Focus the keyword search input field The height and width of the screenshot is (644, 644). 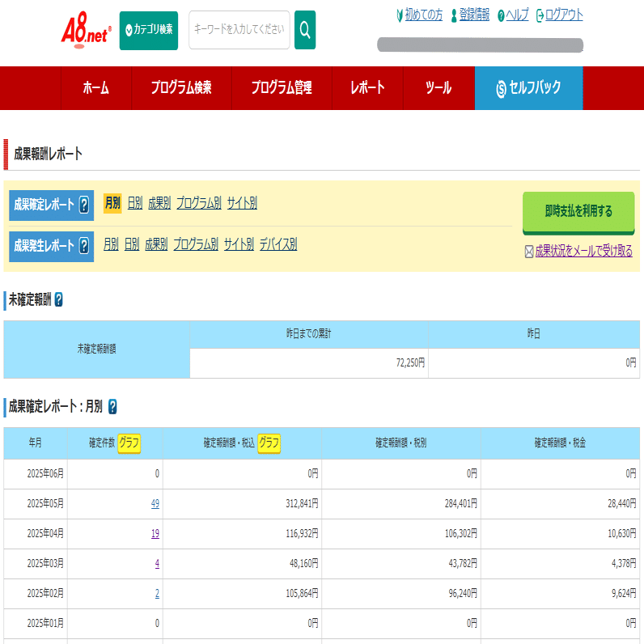pos(239,30)
